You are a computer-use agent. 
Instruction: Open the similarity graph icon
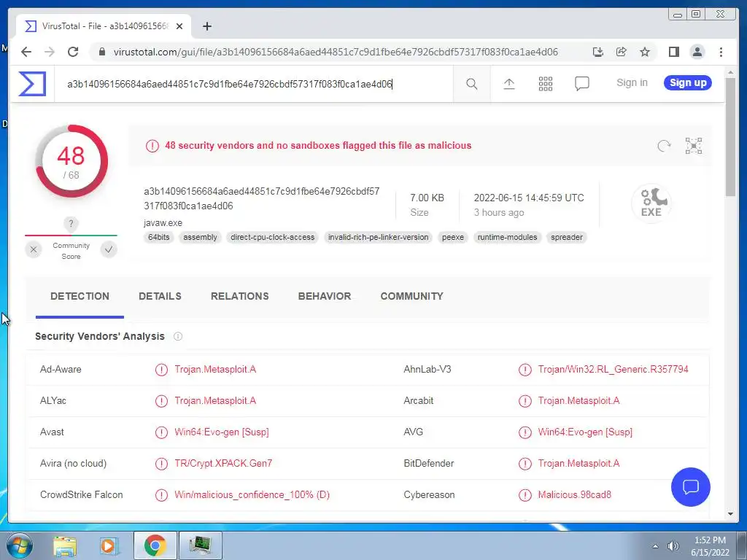click(694, 146)
